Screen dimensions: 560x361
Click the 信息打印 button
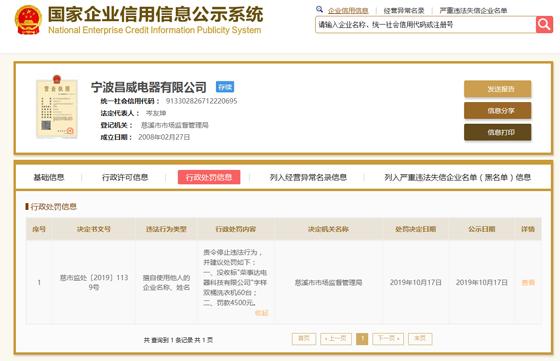click(498, 132)
